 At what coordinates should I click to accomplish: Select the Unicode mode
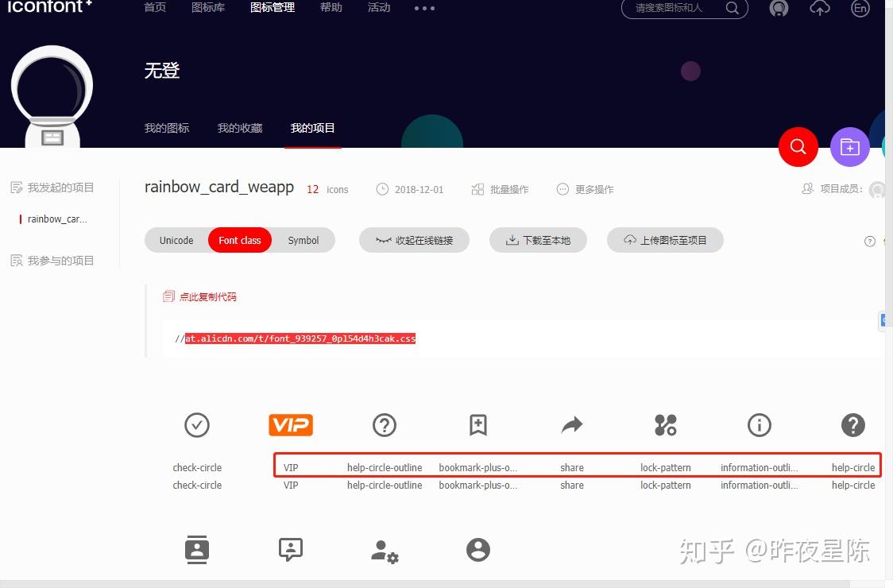click(x=176, y=241)
